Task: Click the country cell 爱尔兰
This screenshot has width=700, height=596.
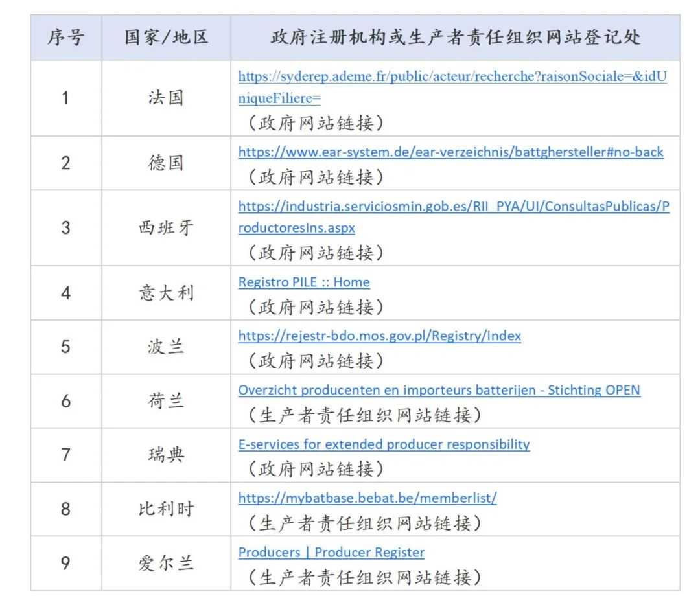Action: tap(166, 564)
